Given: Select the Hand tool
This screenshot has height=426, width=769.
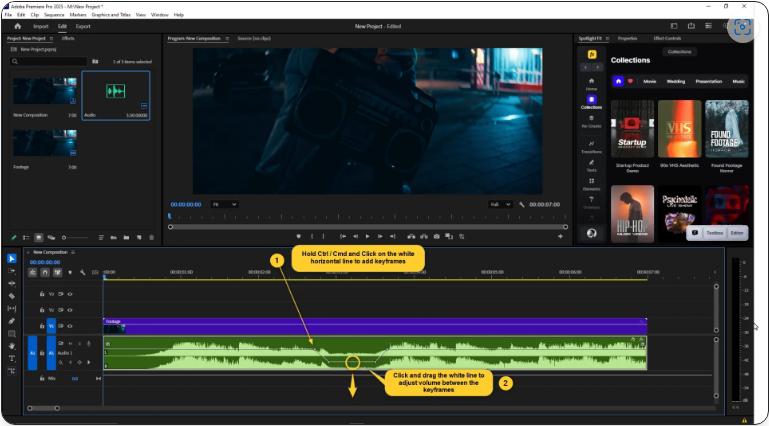Looking at the screenshot, I should point(12,346).
